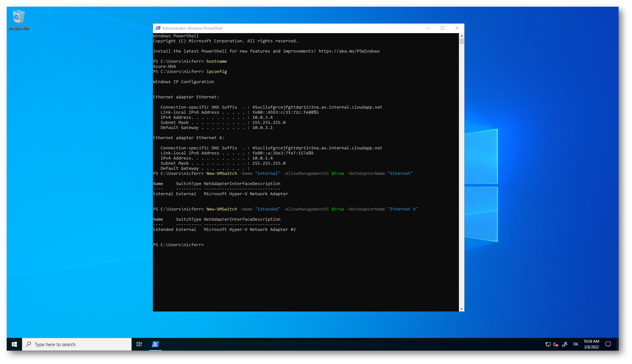Click the Azure-NVA hostname output
This screenshot has width=632, height=364.
coord(164,67)
